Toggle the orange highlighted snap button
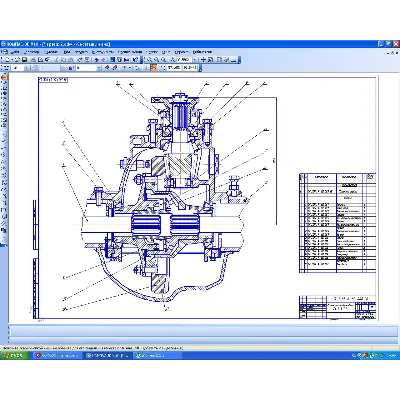The height and width of the screenshot is (400, 400). click(x=153, y=68)
